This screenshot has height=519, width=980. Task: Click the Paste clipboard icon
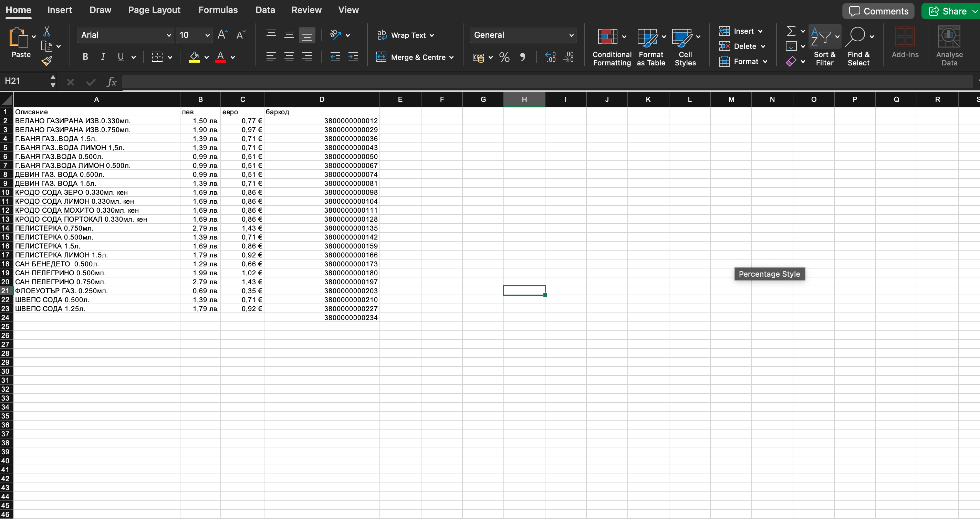pyautogui.click(x=18, y=37)
